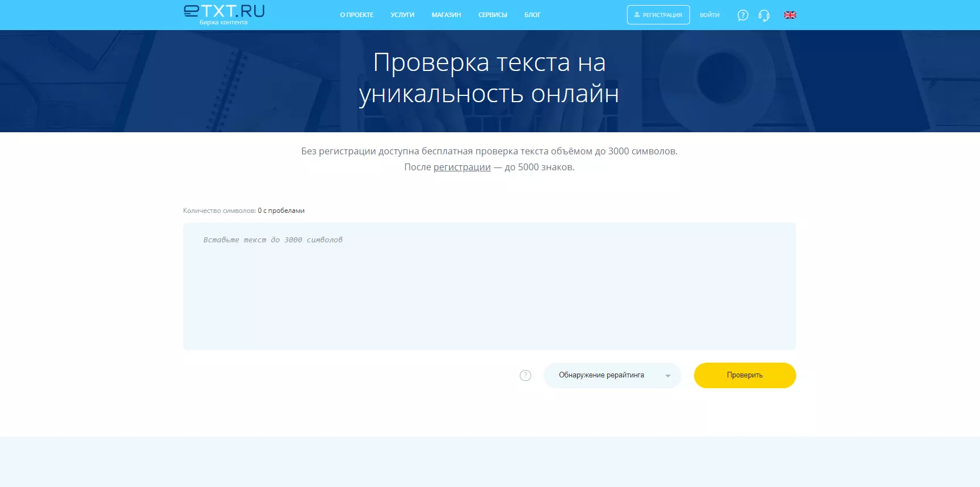Go to the БЛОГ menu item
The image size is (980, 487).
pos(532,15)
